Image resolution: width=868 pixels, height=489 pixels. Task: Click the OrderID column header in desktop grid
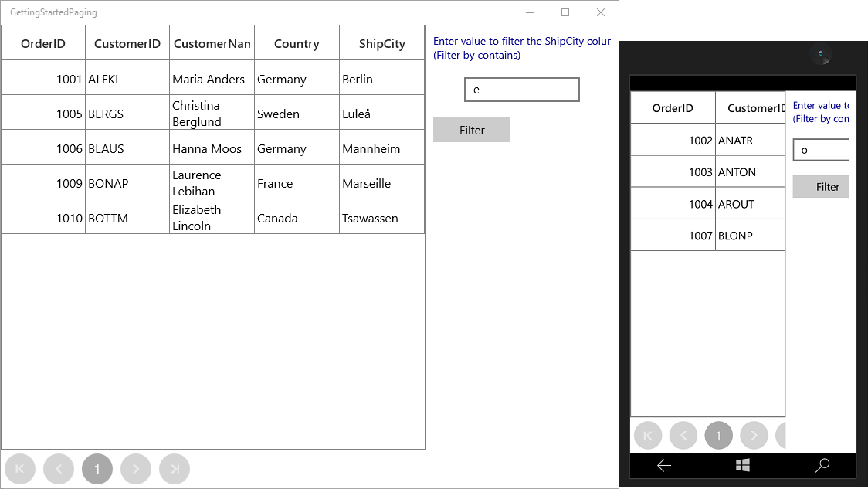click(43, 43)
